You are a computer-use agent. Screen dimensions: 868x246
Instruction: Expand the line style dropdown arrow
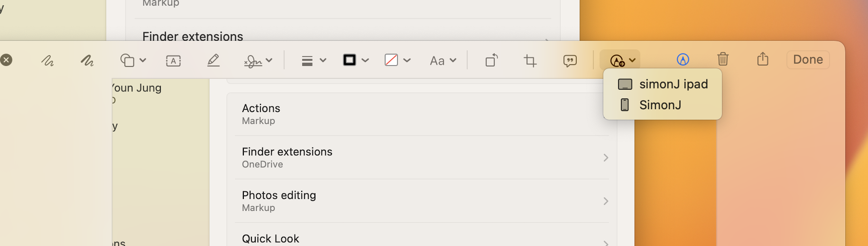pyautogui.click(x=323, y=60)
